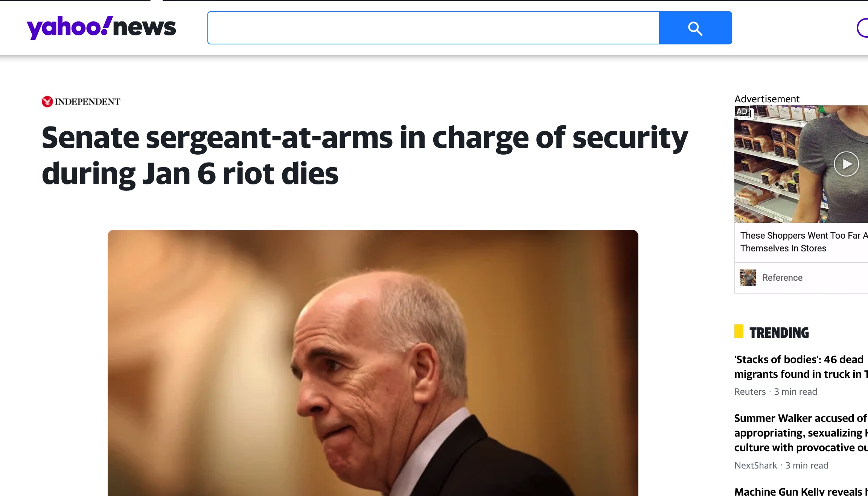Click the Independent publisher logo
This screenshot has height=496, width=868.
click(81, 102)
